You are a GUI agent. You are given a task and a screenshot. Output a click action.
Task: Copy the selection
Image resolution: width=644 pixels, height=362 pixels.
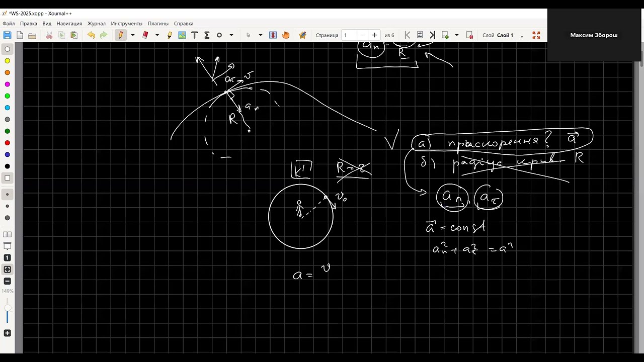[x=62, y=35]
